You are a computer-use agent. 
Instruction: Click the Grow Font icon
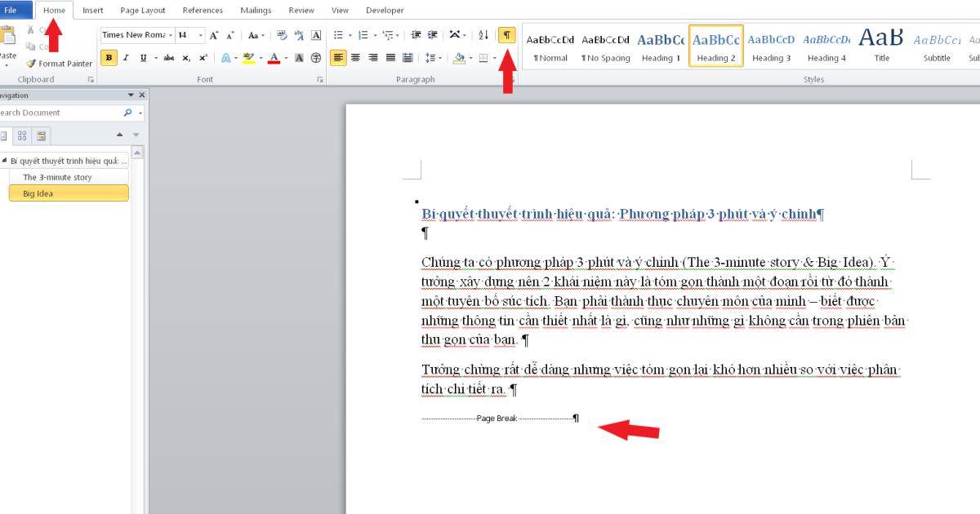point(214,35)
